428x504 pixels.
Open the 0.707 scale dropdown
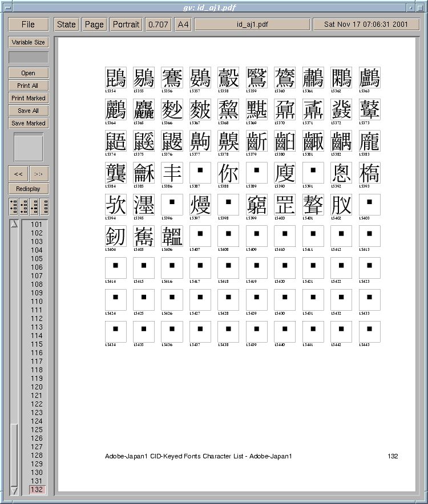pos(158,25)
